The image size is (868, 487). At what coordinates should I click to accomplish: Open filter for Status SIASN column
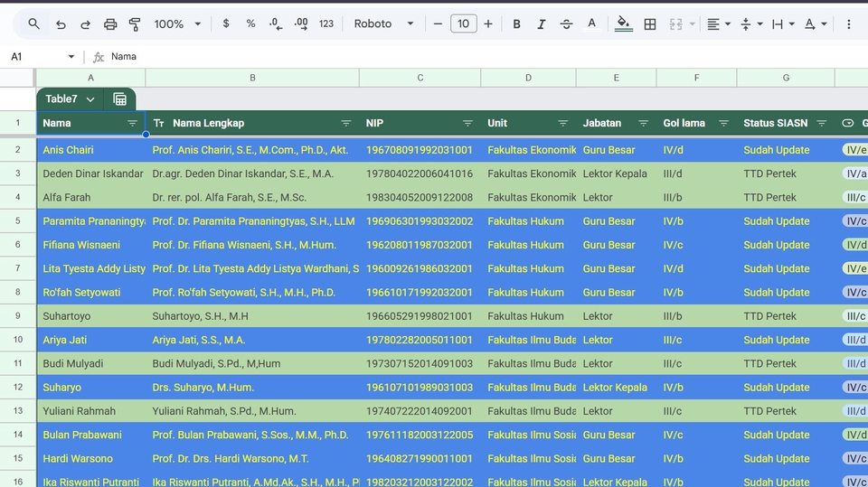pyautogui.click(x=822, y=124)
